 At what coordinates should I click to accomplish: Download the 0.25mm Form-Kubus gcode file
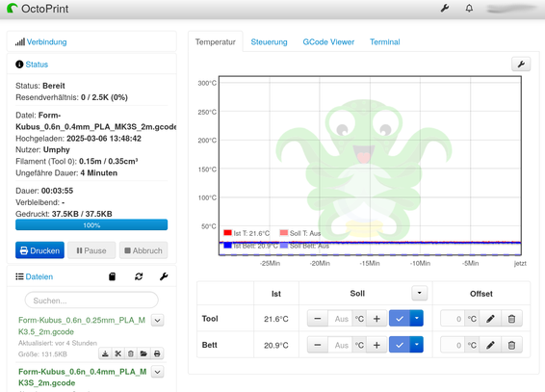click(x=105, y=353)
